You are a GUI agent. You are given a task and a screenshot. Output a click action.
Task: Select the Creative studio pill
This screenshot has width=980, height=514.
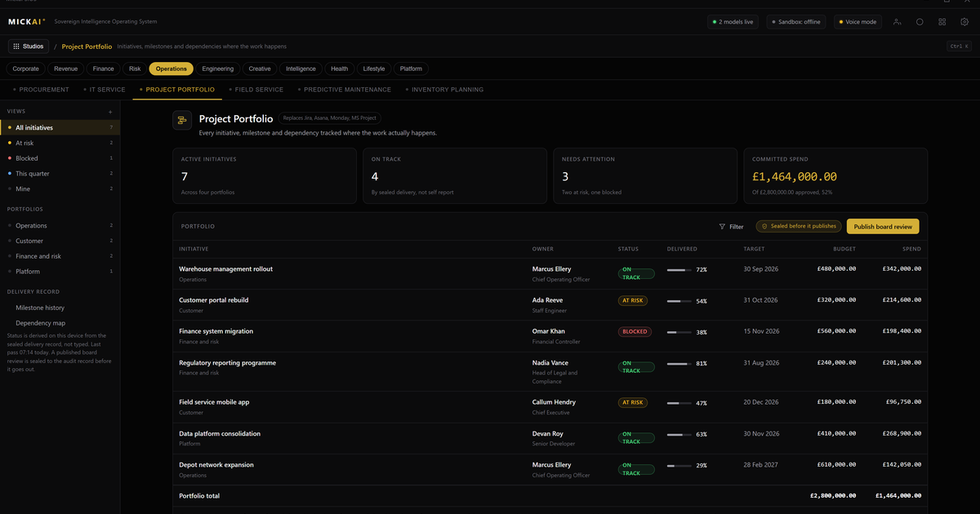coord(260,69)
